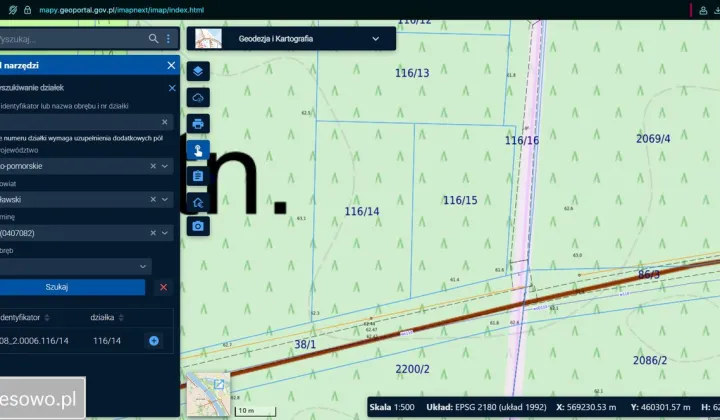Click the red X clear button beside Szukaj
Image resolution: width=720 pixels, height=420 pixels.
click(x=163, y=287)
